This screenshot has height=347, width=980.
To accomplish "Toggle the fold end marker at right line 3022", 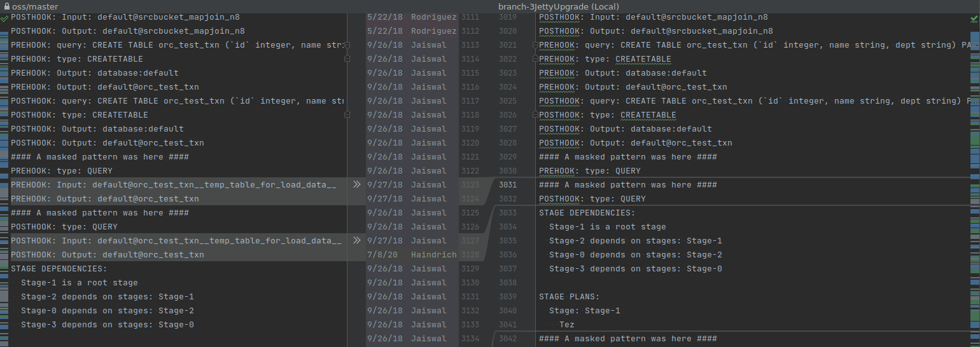I will pyautogui.click(x=536, y=59).
